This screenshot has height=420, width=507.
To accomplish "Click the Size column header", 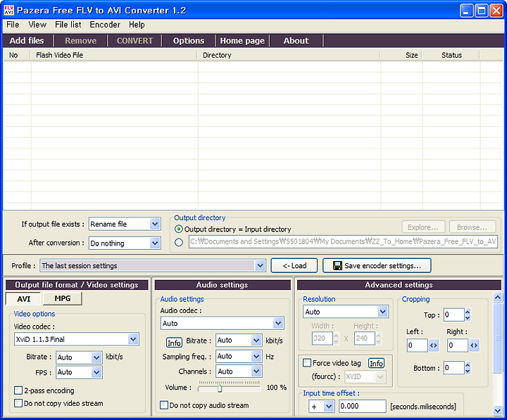I will click(x=401, y=55).
